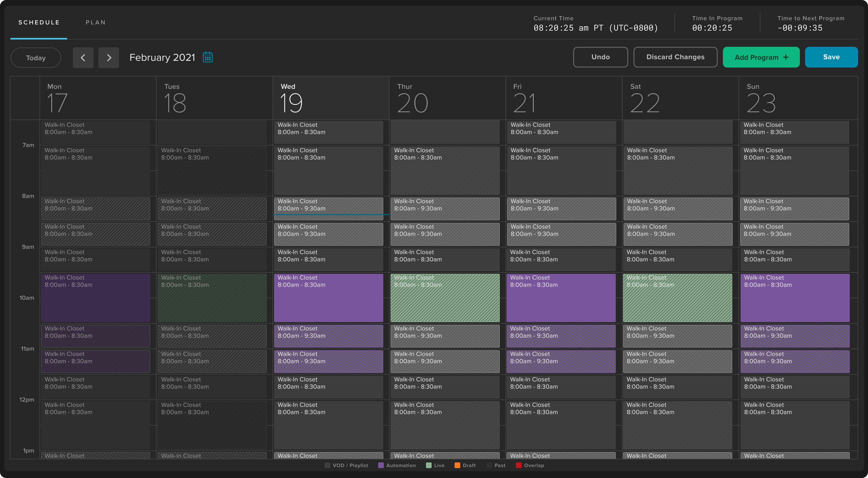Select the Tues 18 day header

215,98
